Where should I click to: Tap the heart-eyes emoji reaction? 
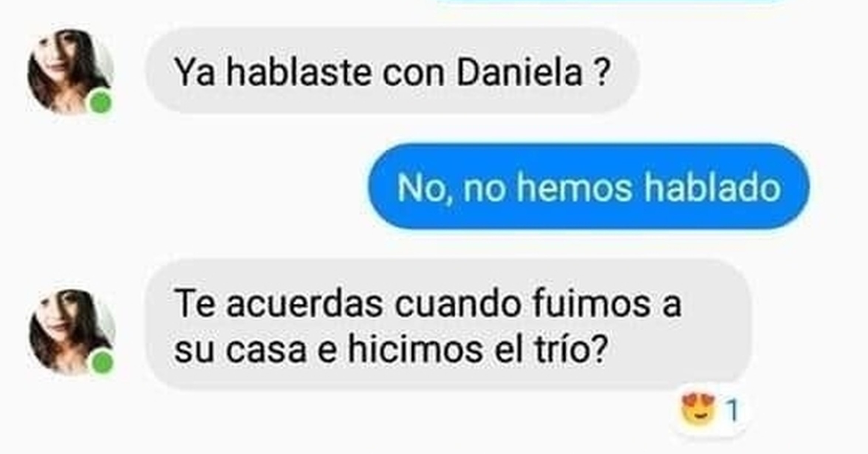click(698, 411)
